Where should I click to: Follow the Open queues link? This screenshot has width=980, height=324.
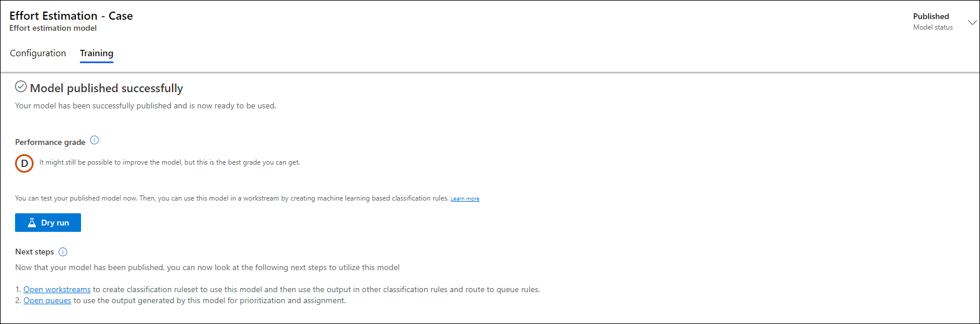click(x=47, y=300)
